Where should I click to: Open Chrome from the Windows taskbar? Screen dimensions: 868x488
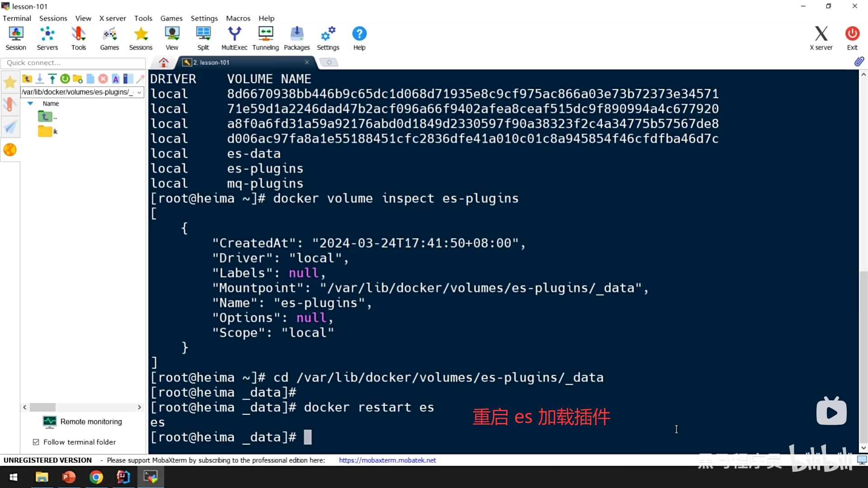click(96, 477)
